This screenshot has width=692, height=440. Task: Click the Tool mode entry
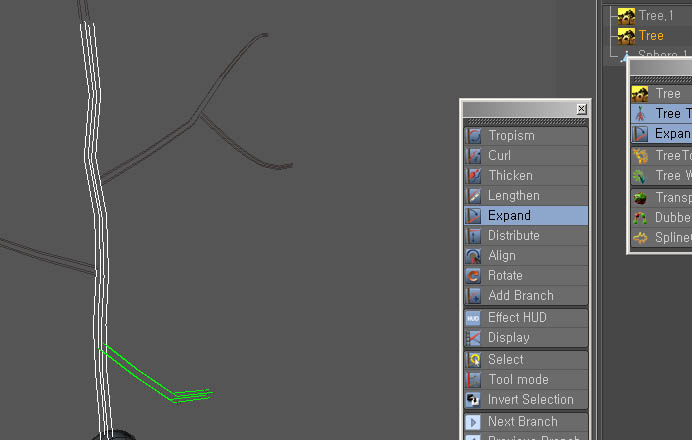click(526, 380)
